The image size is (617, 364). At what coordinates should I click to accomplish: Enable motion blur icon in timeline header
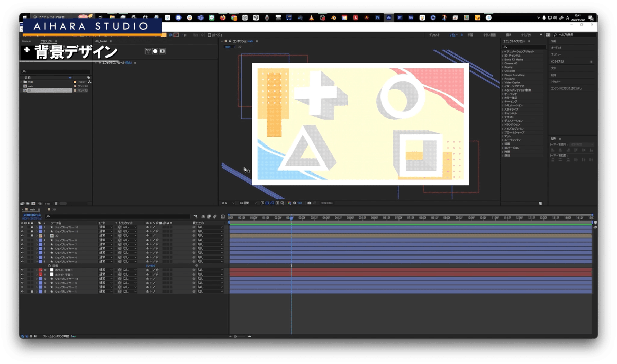click(214, 216)
